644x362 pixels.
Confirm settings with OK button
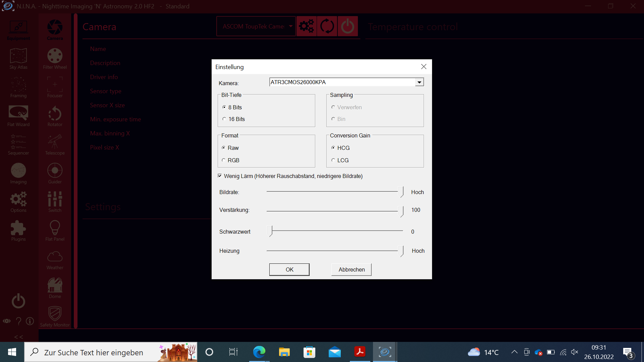pos(289,269)
